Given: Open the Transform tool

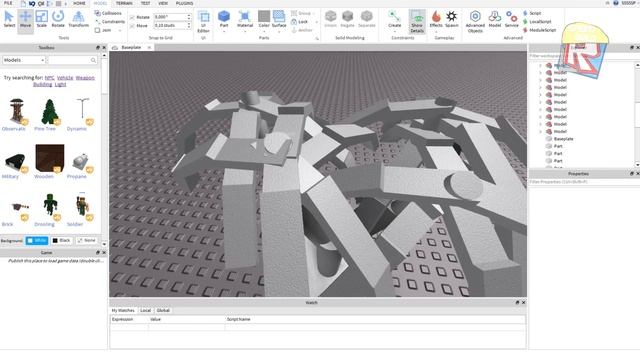Looking at the screenshot, I should [x=78, y=19].
